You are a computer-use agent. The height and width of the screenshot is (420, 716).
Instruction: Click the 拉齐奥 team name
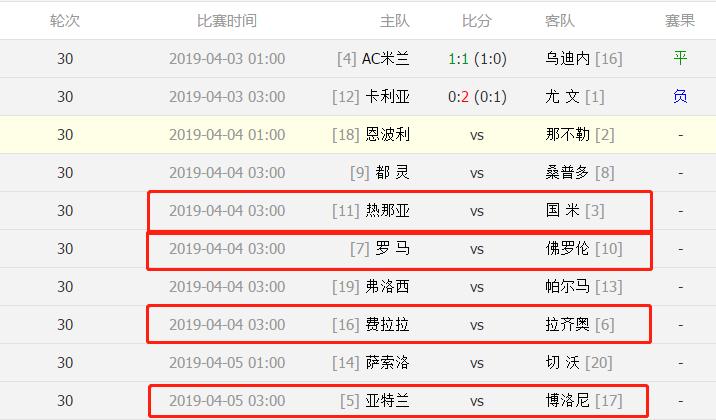point(568,325)
